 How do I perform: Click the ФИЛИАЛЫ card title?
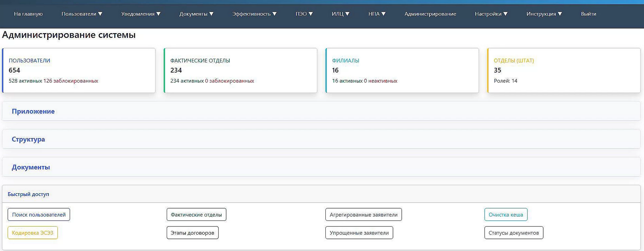pos(346,60)
